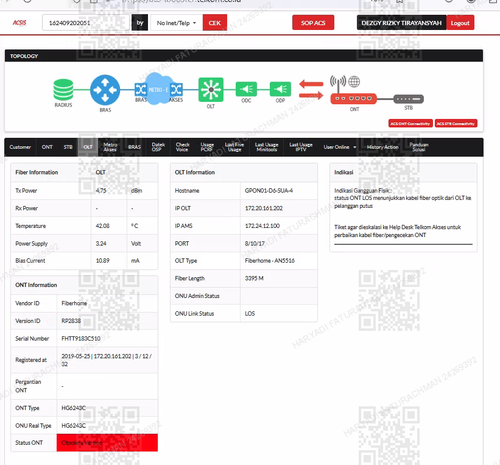Screen dimensions: 500x465
Task: Click the red ONT router icon
Action: (354, 99)
